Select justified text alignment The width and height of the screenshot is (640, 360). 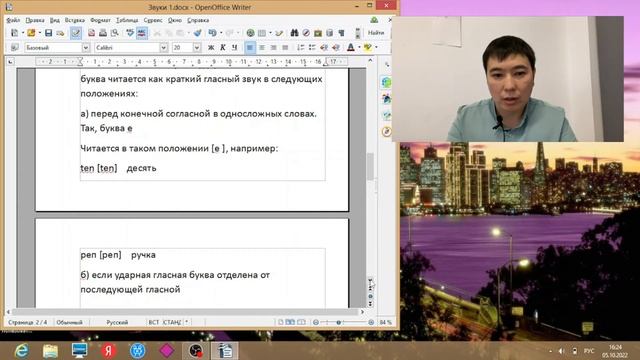tap(285, 48)
